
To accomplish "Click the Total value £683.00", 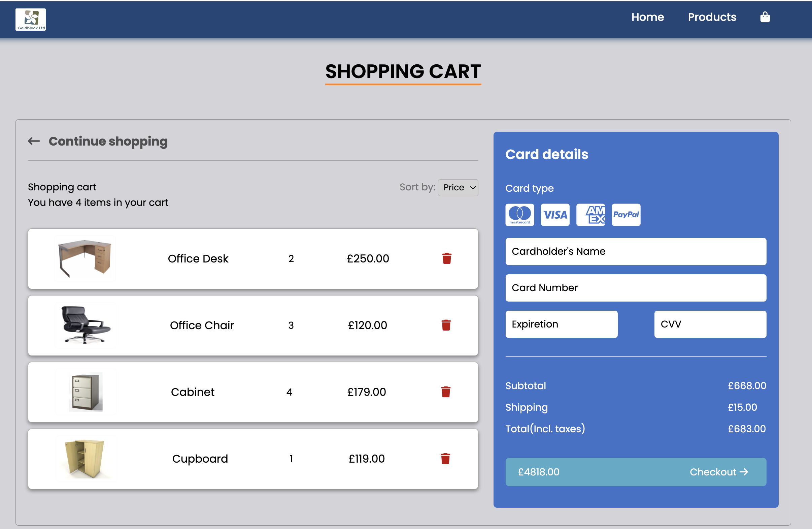I will 746,429.
